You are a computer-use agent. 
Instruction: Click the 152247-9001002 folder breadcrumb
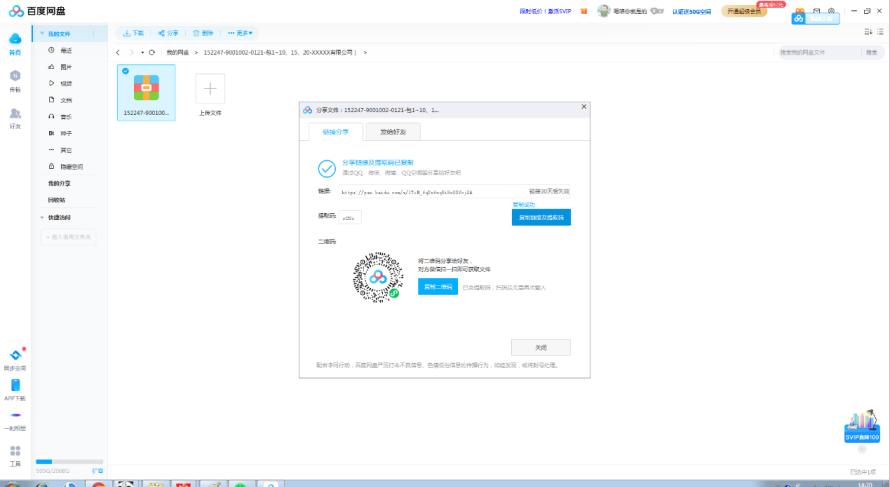[x=280, y=52]
